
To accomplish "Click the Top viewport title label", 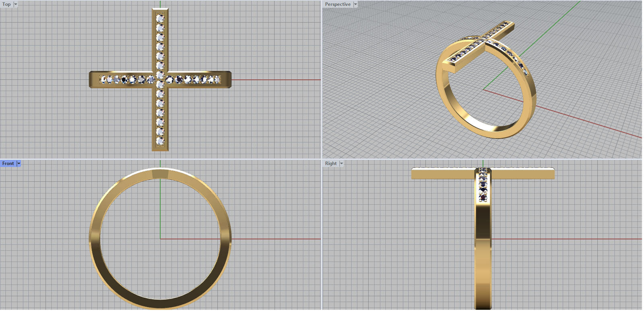I will pyautogui.click(x=6, y=4).
